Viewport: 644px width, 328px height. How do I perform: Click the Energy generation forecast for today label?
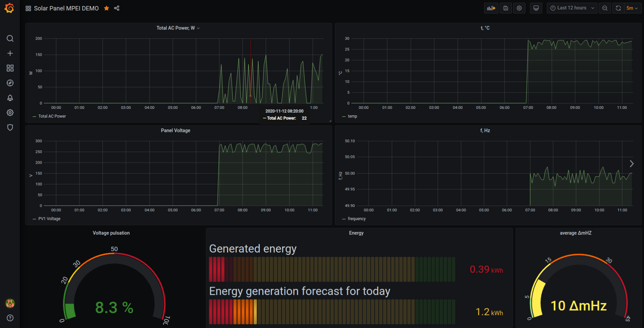[x=300, y=291]
